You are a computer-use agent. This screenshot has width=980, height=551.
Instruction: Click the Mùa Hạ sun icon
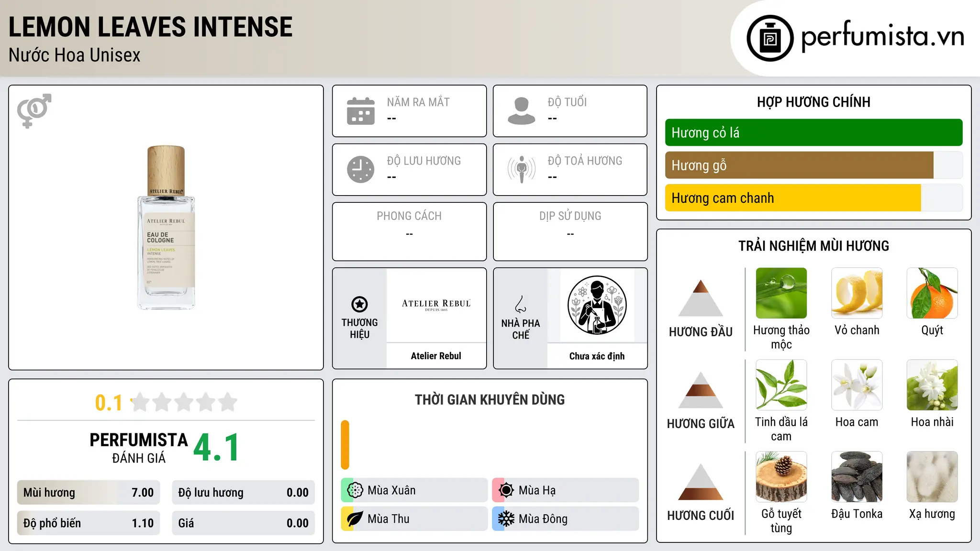tap(506, 490)
